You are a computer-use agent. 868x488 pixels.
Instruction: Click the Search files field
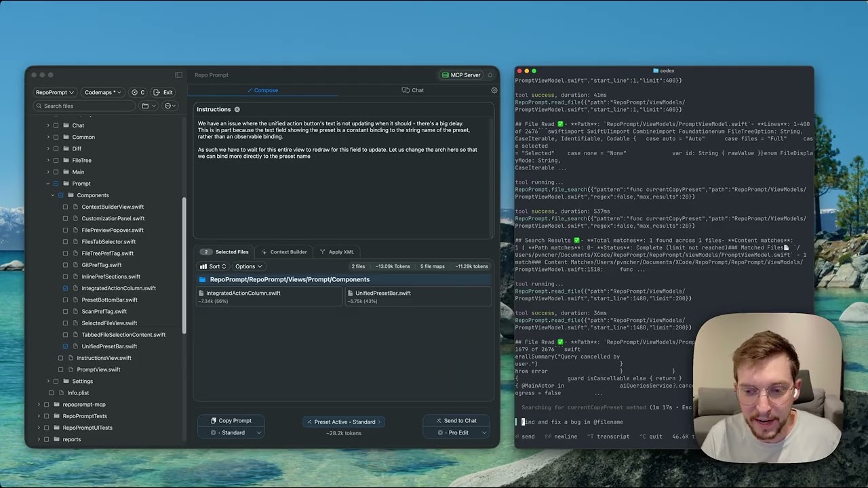point(85,106)
